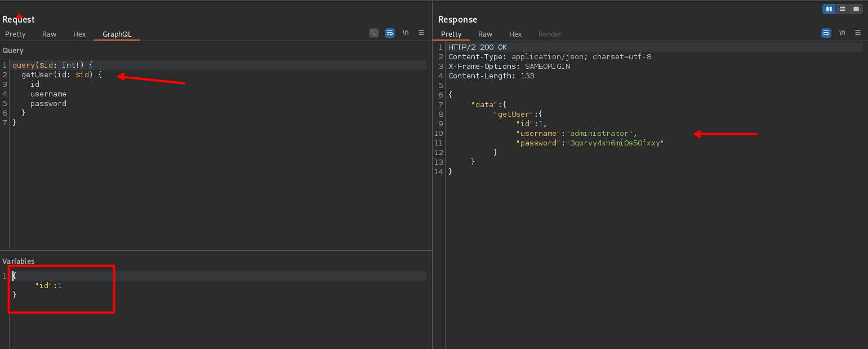868x349 pixels.
Task: Open the Request Raw tab
Action: pyautogui.click(x=50, y=34)
